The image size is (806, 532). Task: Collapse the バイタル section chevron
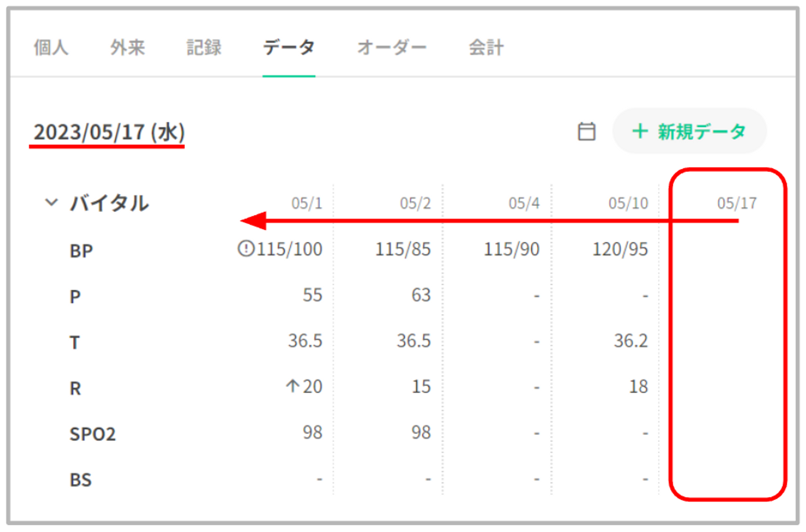51,202
